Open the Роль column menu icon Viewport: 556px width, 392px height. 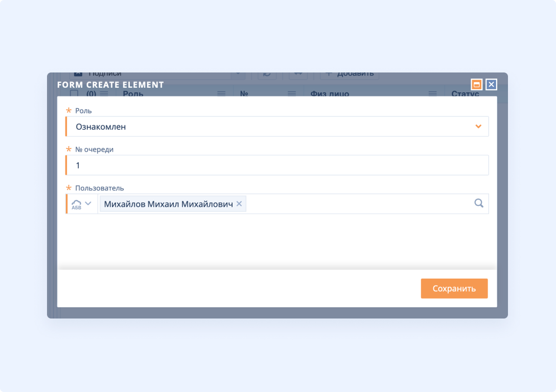(x=221, y=93)
